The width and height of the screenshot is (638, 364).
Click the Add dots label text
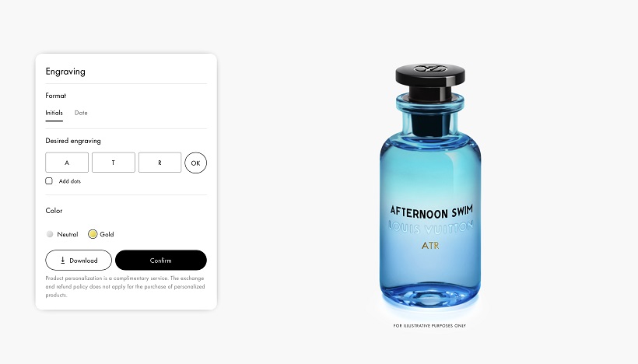tap(70, 181)
